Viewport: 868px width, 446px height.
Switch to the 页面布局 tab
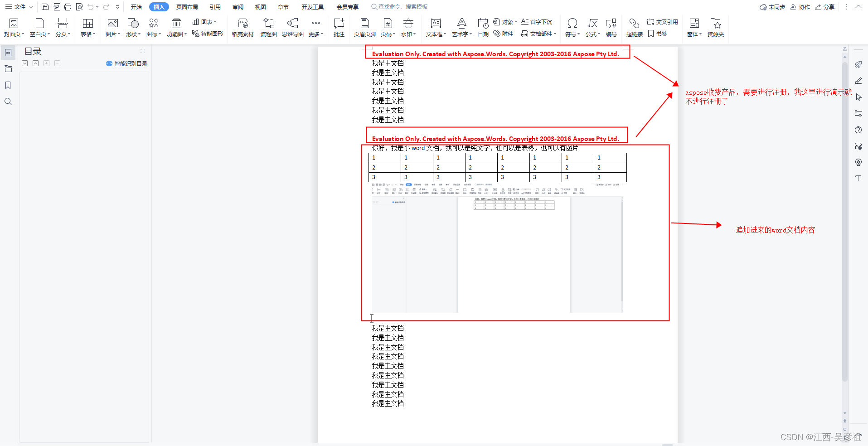click(187, 7)
